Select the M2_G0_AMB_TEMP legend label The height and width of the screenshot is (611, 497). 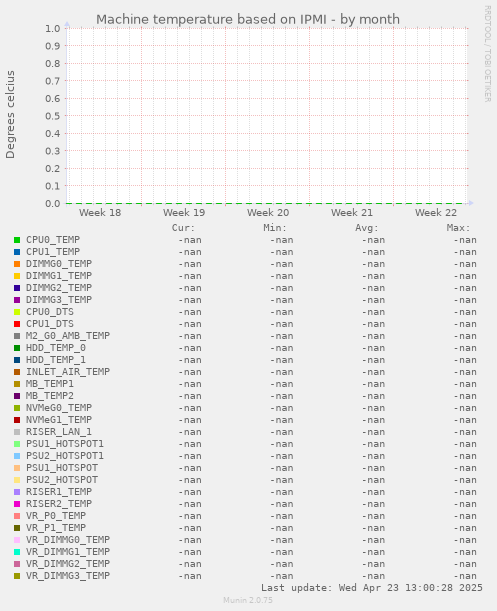tap(68, 336)
